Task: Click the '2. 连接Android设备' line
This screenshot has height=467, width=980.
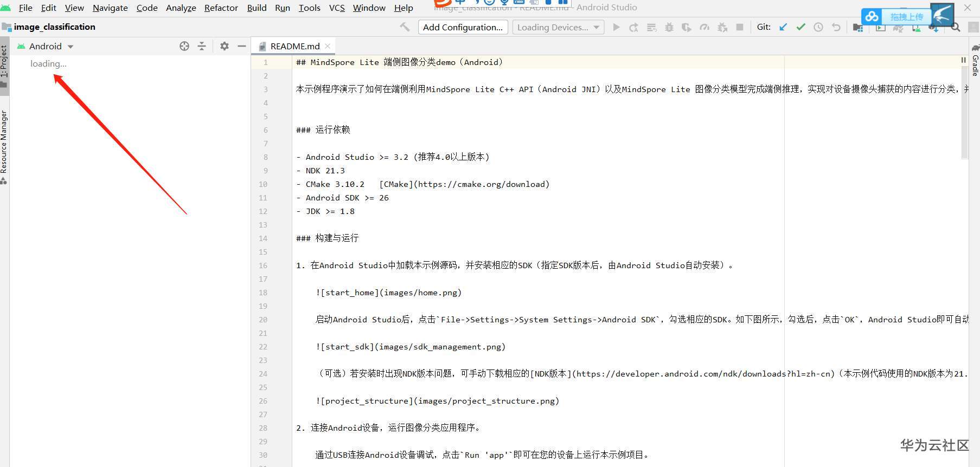Action: coord(388,428)
